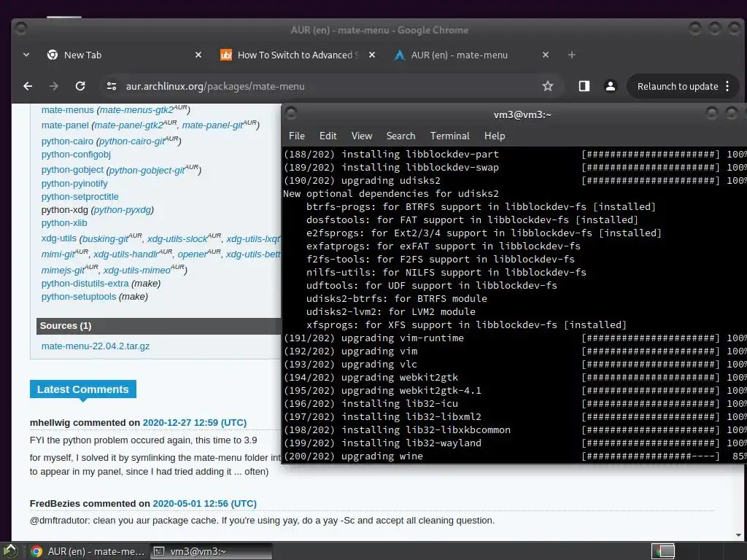Click the terminal icon in taskbar entry
The width and height of the screenshot is (747, 560).
(x=159, y=551)
